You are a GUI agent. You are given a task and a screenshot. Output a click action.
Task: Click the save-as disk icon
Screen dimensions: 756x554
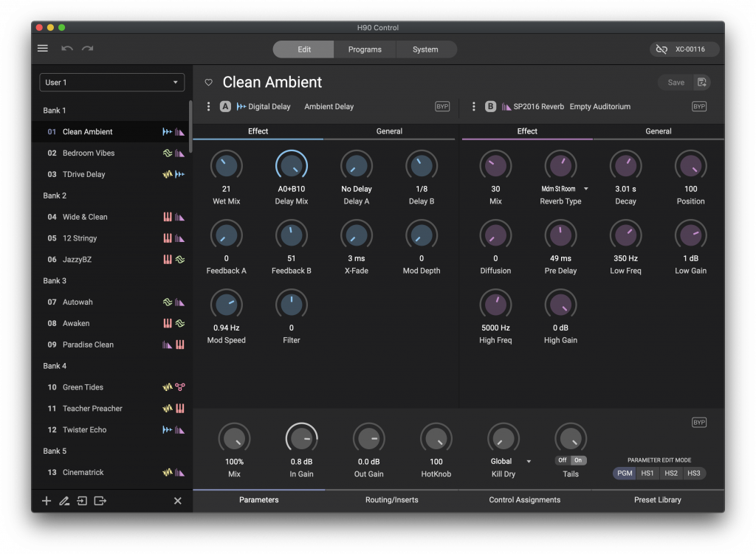click(x=701, y=83)
